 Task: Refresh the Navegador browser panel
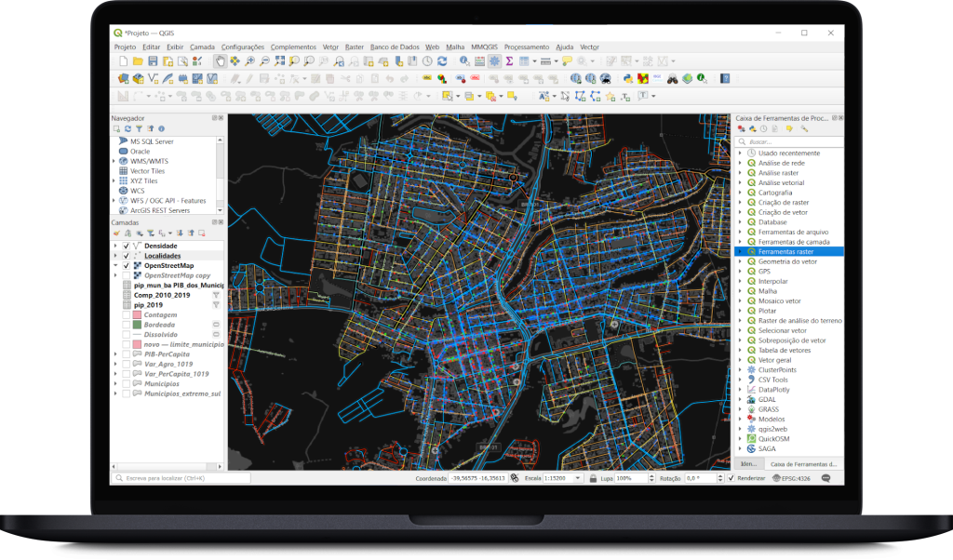tap(128, 128)
